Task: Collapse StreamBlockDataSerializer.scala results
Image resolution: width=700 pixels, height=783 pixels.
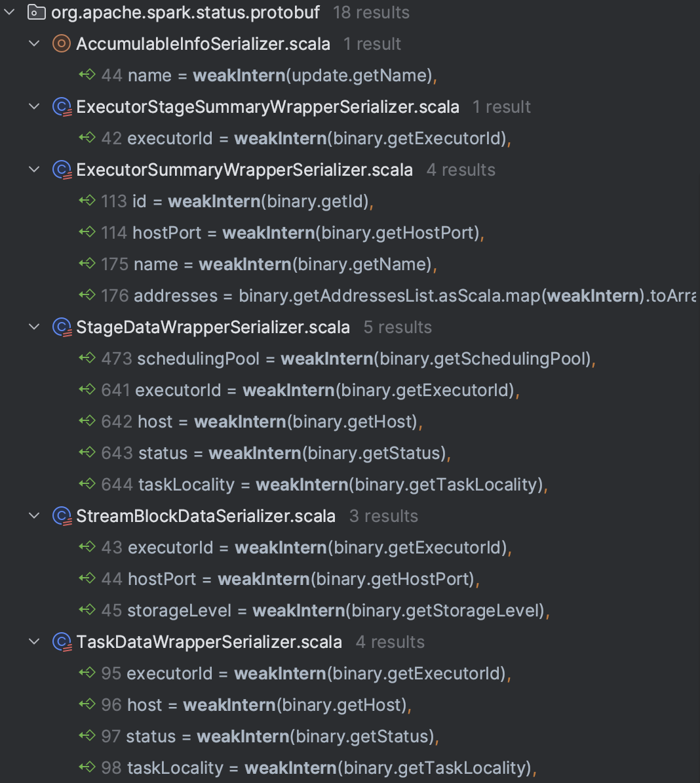Action: pos(34,515)
